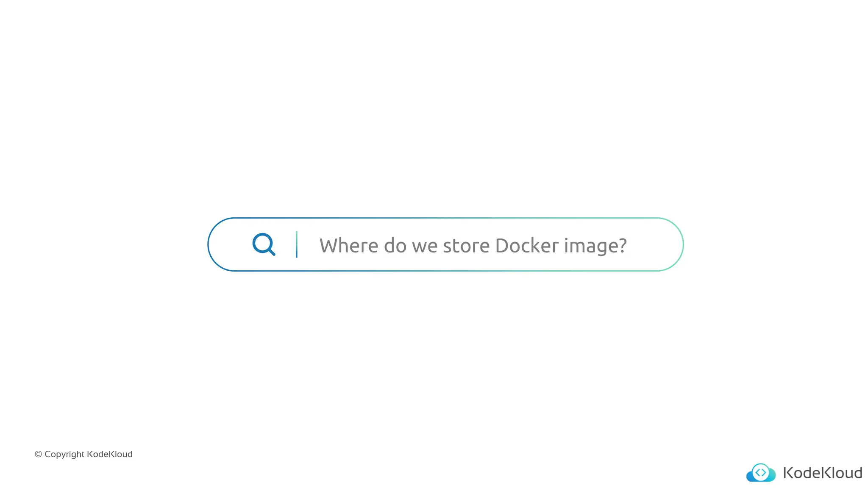868x488 pixels.
Task: Open the KodeKloud wordmark beside the logo
Action: click(x=823, y=472)
